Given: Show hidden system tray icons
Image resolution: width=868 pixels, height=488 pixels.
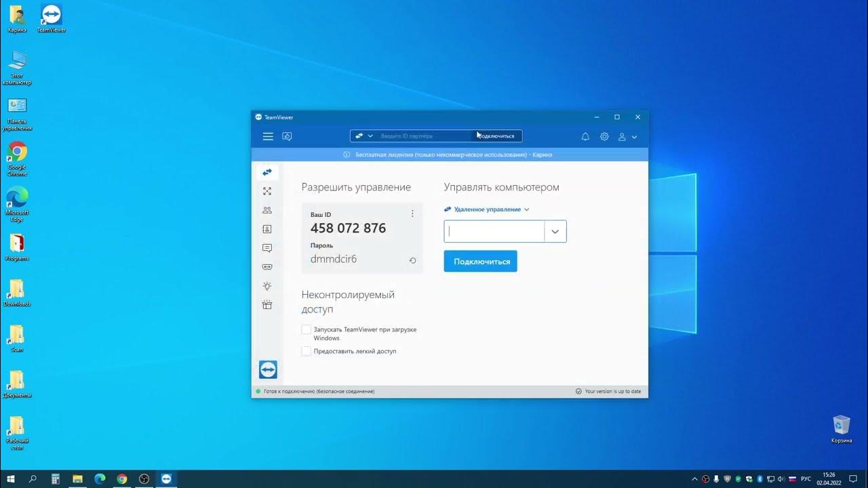Looking at the screenshot, I should pos(695,479).
